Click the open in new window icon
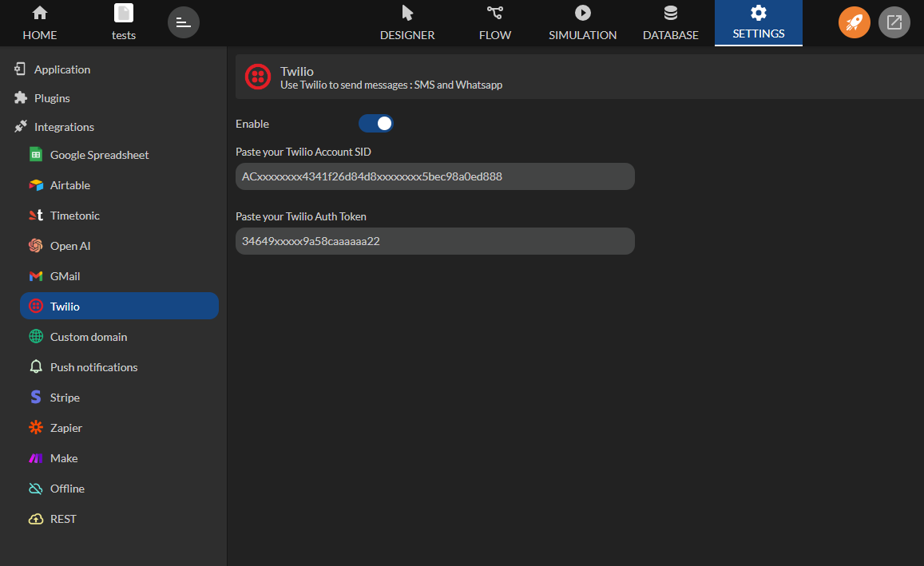924x566 pixels. pyautogui.click(x=894, y=22)
